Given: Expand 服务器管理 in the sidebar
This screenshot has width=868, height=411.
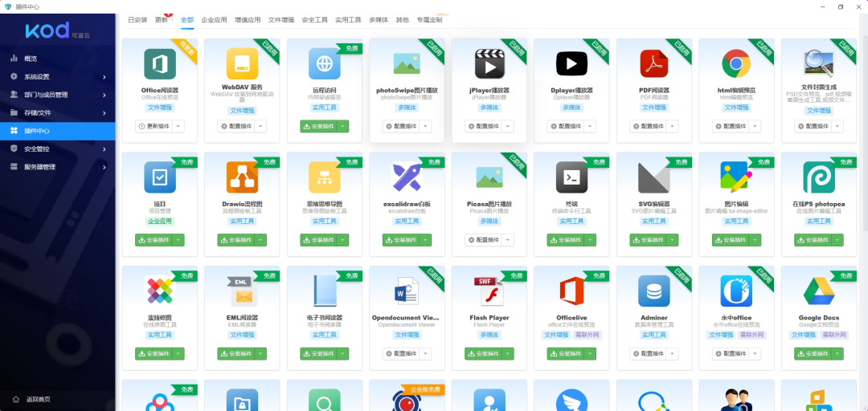Looking at the screenshot, I should pos(58,167).
